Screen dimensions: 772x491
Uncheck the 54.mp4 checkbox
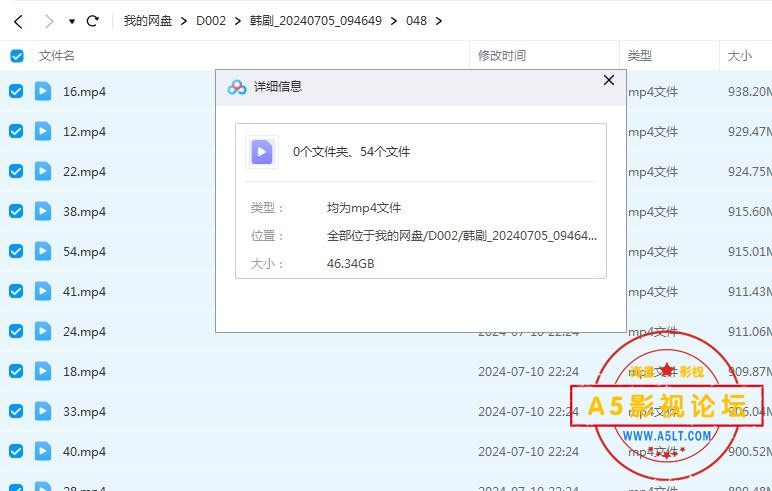point(16,251)
